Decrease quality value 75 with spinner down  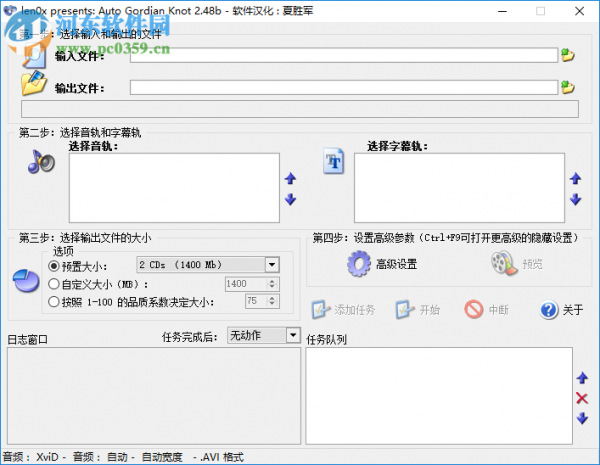coord(272,304)
